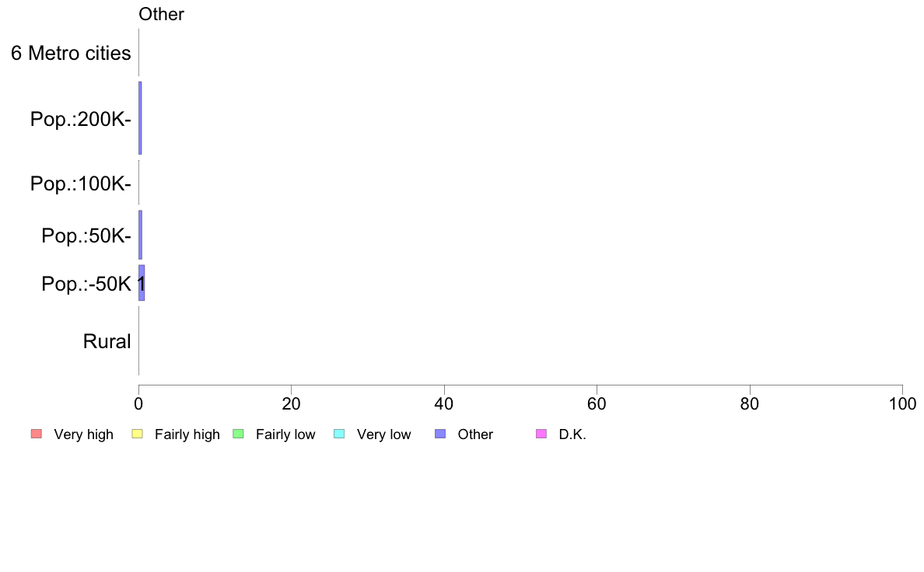Click the '6 Metro cities' axis label
Viewport: 924px width, 572px height.
[71, 54]
